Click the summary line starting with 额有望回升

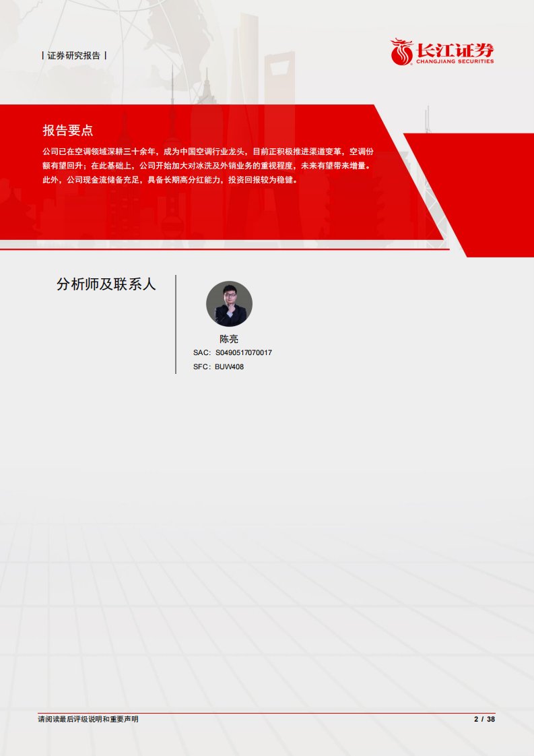[x=209, y=166]
